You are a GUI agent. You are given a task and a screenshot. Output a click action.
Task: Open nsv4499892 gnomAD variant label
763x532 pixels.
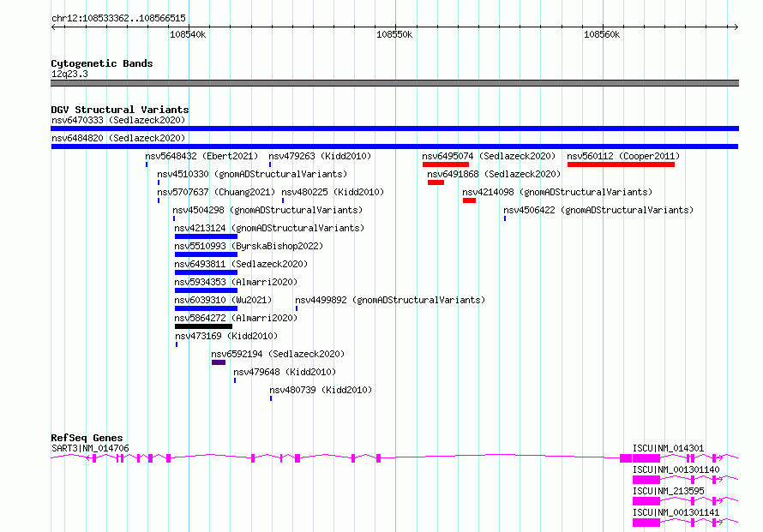coord(390,300)
